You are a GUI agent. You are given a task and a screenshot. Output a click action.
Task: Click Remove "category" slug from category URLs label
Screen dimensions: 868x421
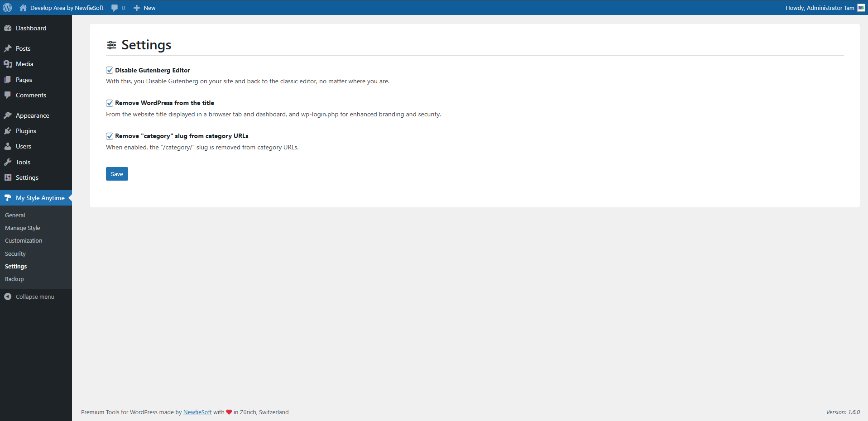(x=182, y=136)
